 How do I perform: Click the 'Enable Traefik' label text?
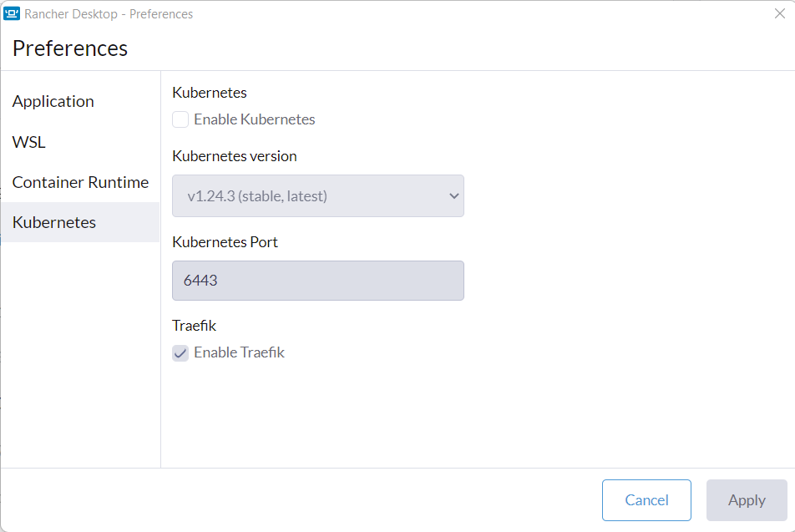pos(239,352)
